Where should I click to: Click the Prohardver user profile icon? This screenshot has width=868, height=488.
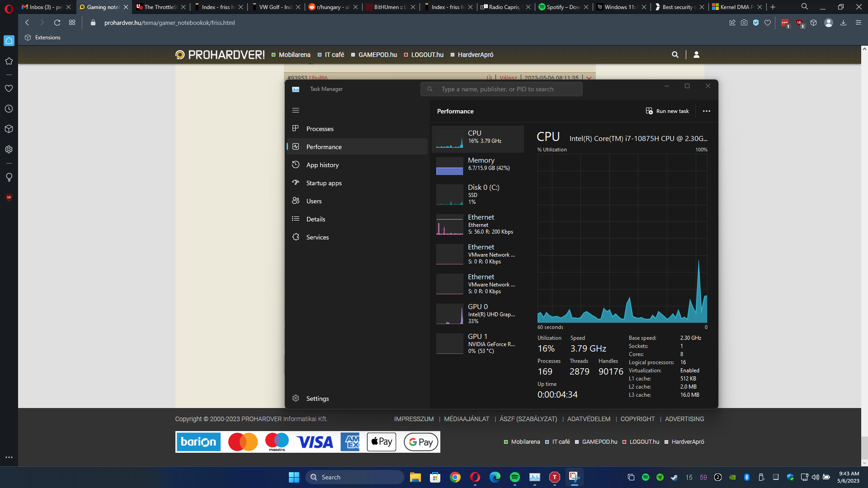pyautogui.click(x=696, y=55)
